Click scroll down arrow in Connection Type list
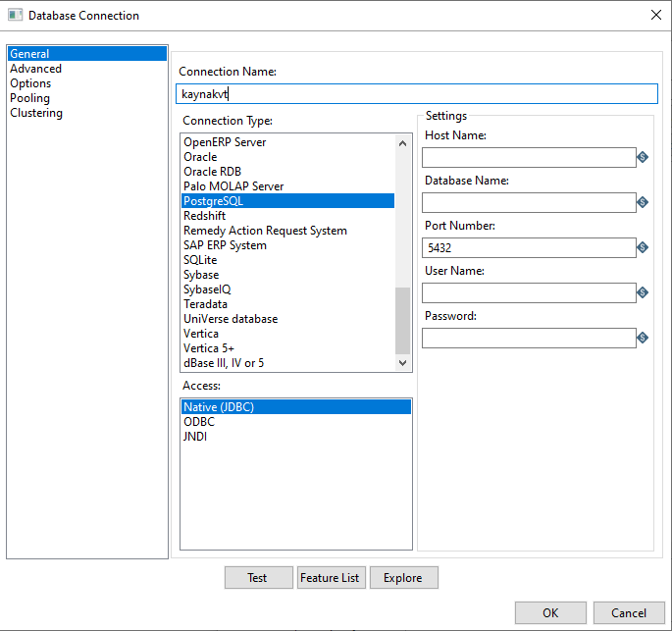This screenshot has height=631, width=672. (x=402, y=363)
